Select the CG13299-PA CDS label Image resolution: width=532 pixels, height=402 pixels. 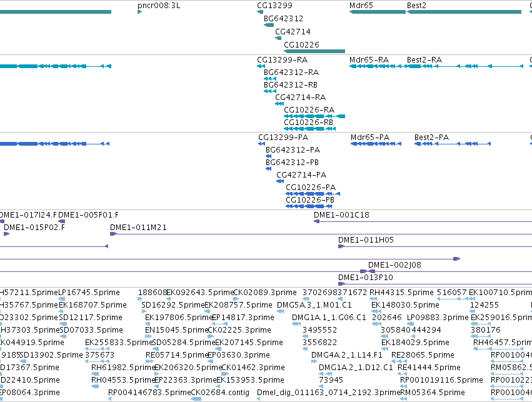click(x=283, y=138)
